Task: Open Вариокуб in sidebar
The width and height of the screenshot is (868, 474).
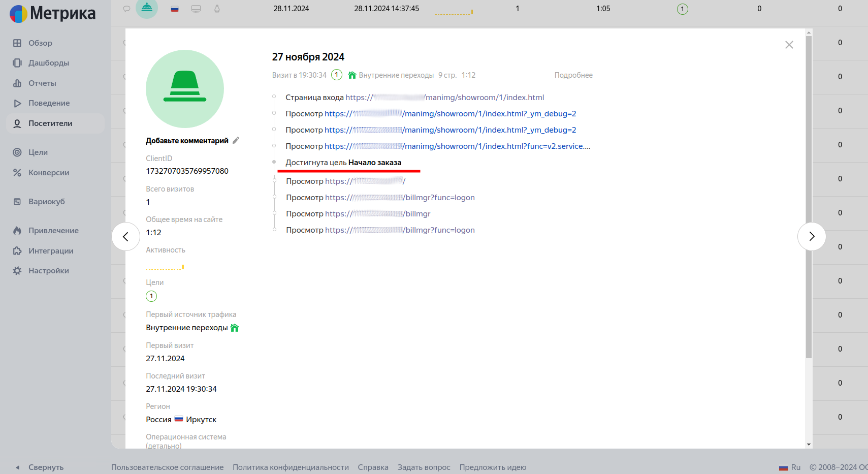Action: (46, 202)
